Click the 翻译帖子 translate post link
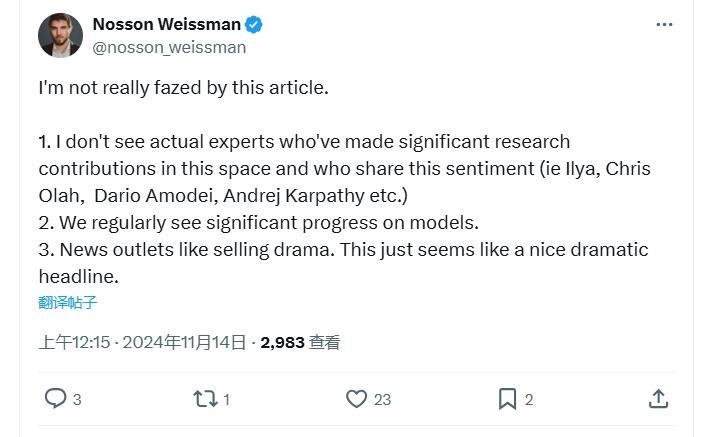The width and height of the screenshot is (705, 437). [x=68, y=302]
